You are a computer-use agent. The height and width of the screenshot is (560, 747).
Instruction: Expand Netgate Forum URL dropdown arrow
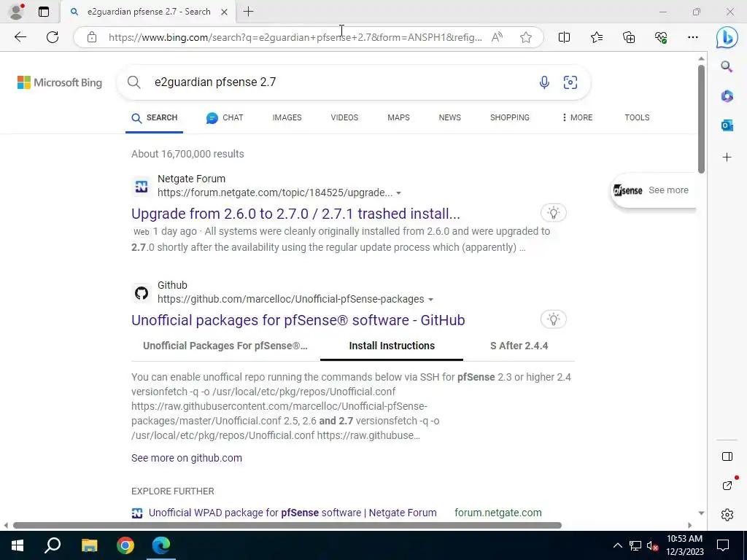399,192
